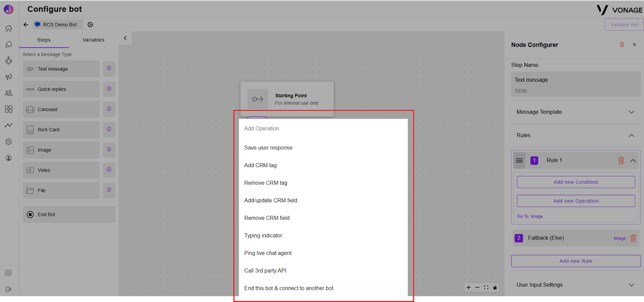Screen dimensions: 644x302
Task: Click the analytics trend icon in sidebar
Action: click(8, 125)
